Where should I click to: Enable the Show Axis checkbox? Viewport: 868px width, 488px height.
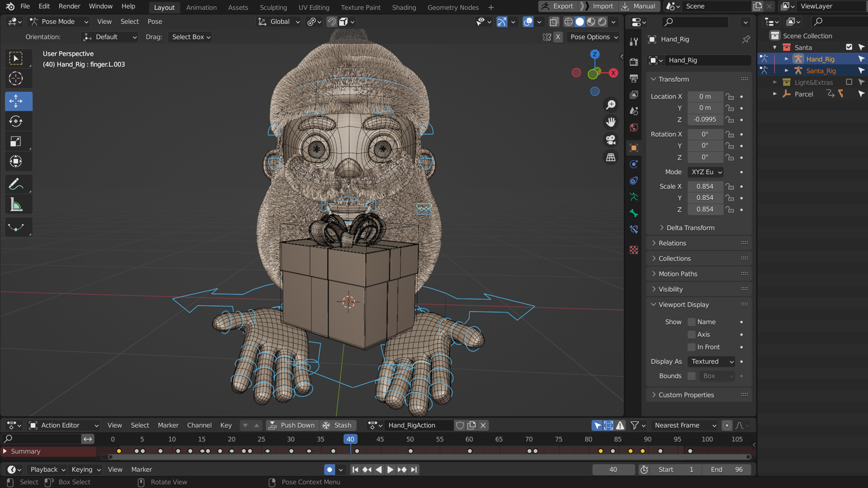[691, 334]
